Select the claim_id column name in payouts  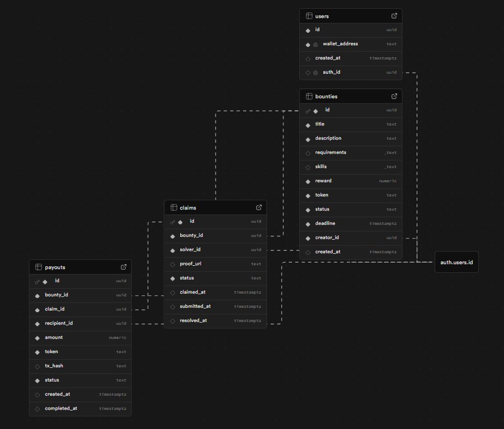pos(55,309)
